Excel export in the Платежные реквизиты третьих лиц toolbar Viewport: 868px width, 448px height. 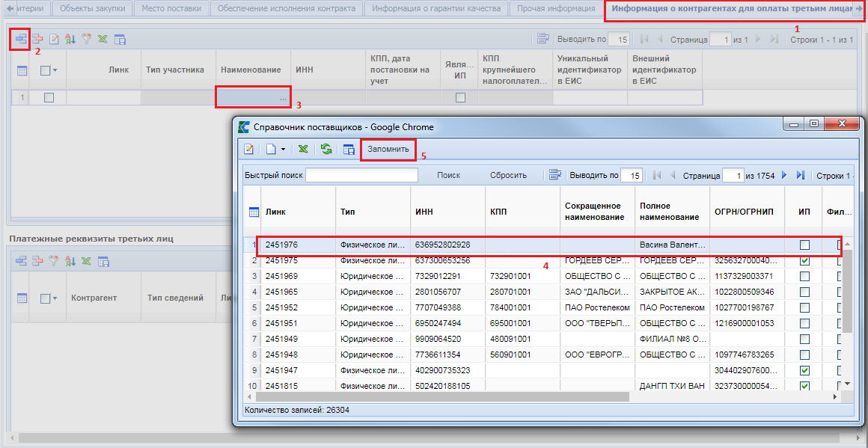(x=86, y=261)
